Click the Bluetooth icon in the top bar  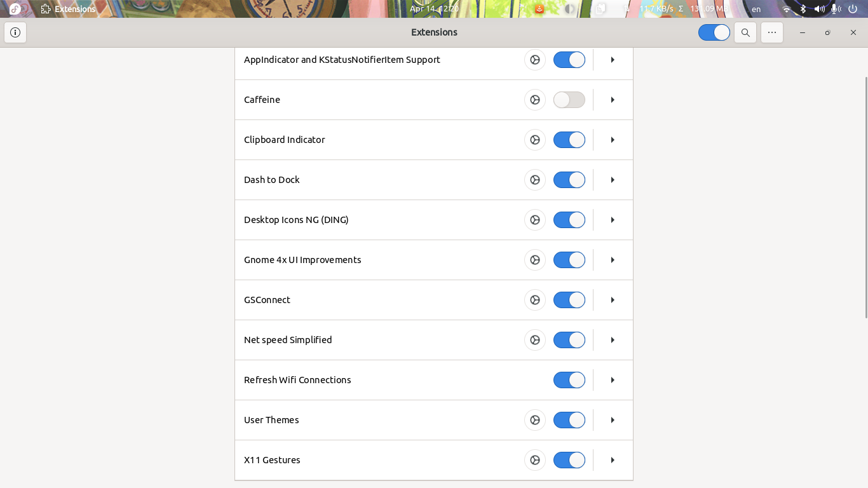pos(803,9)
